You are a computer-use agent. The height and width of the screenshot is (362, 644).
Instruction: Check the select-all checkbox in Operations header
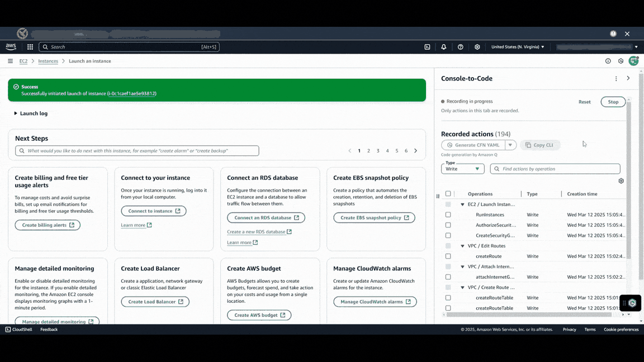click(x=448, y=193)
